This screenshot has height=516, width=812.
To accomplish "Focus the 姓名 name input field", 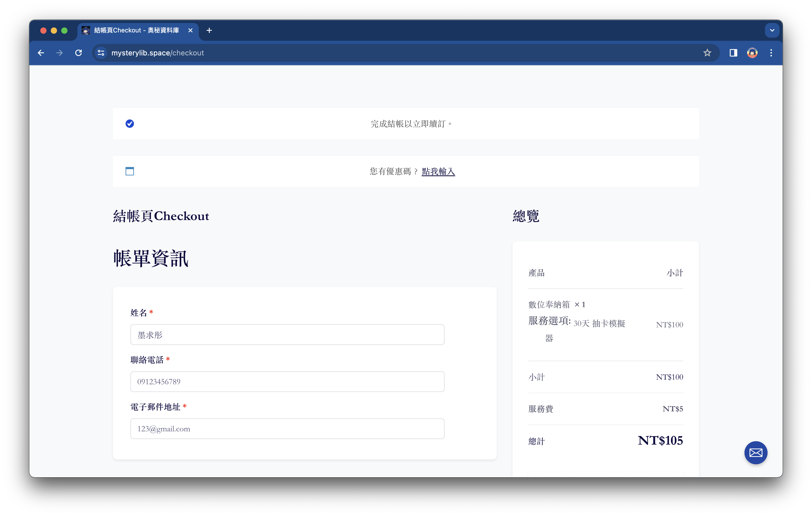I will [287, 335].
